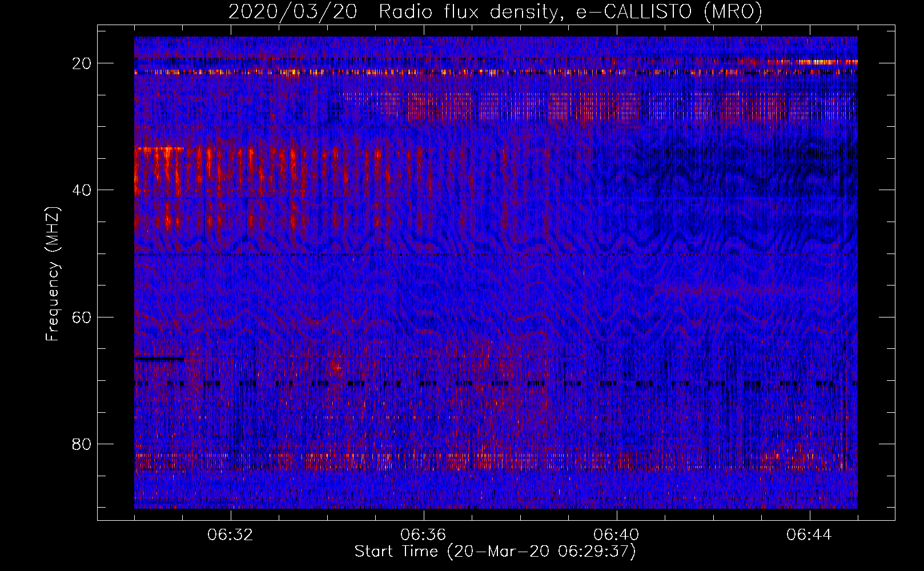Click the '60' frequency tick label
Viewport: 924px width, 571px height.
82,317
